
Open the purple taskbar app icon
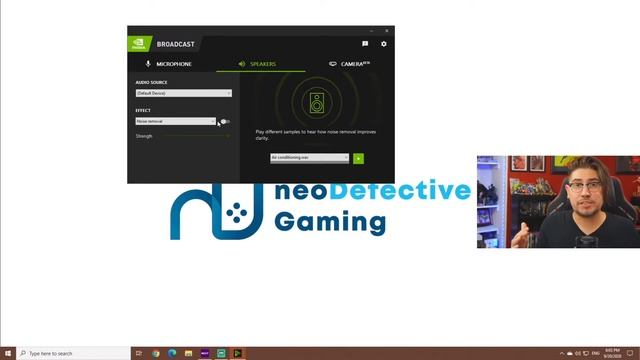(x=204, y=353)
